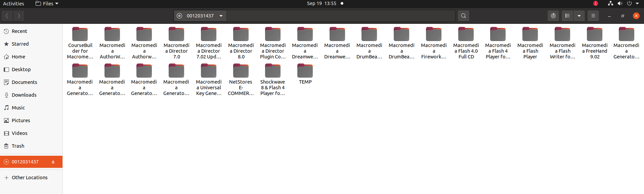Open Music in the sidebar
This screenshot has height=194, width=644.
pos(31,108)
